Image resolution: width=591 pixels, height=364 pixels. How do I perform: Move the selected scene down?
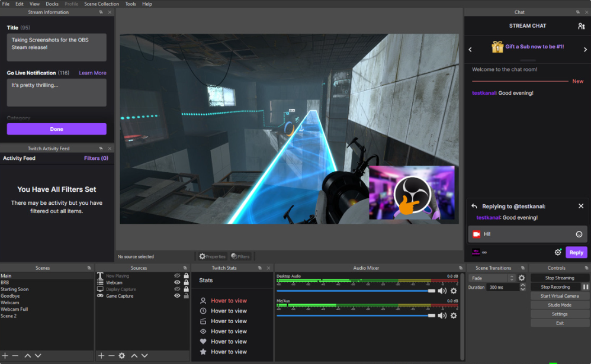[38, 355]
